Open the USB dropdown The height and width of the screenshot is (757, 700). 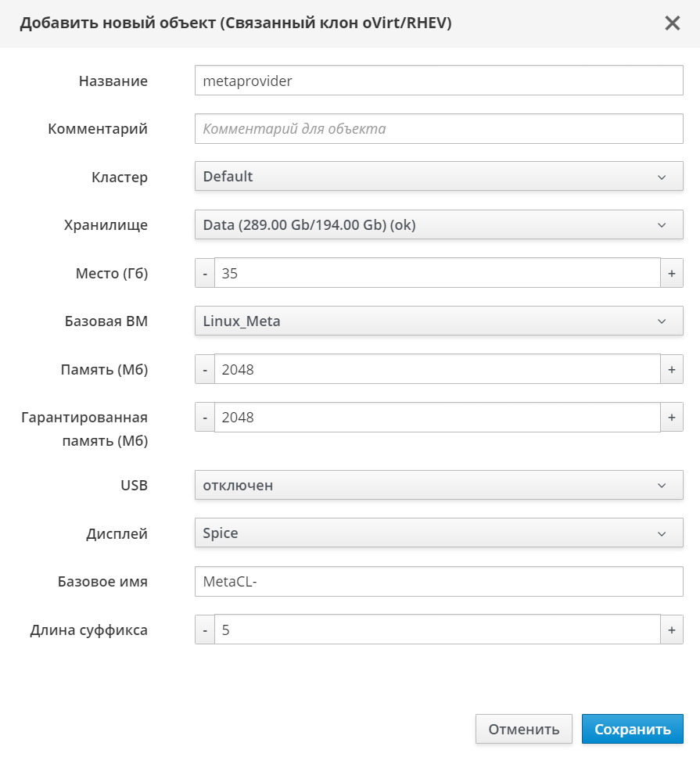(438, 486)
